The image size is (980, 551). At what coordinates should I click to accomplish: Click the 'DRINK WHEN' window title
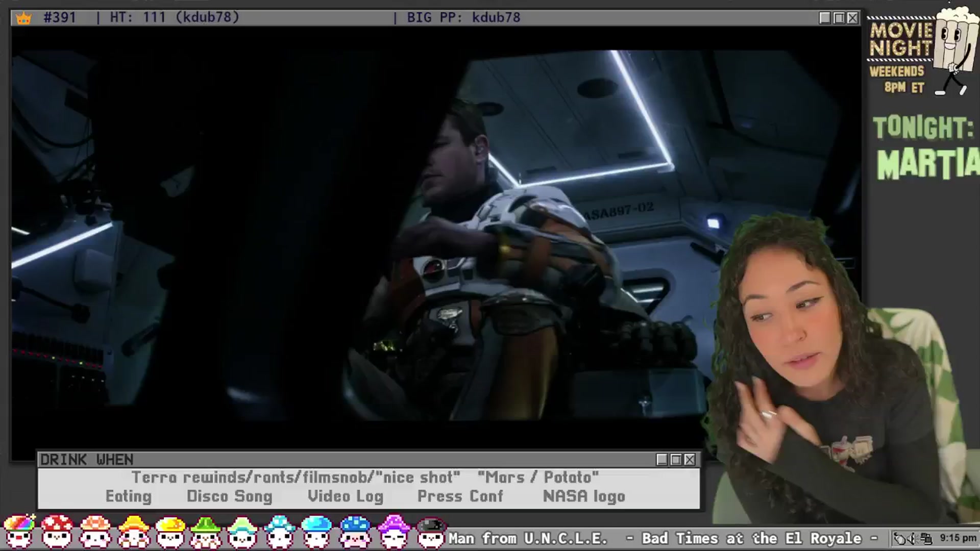(x=87, y=460)
